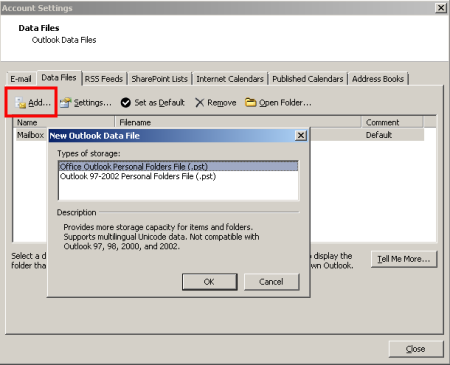Sort by the Filename column header
The image size is (450, 365).
pos(238,122)
